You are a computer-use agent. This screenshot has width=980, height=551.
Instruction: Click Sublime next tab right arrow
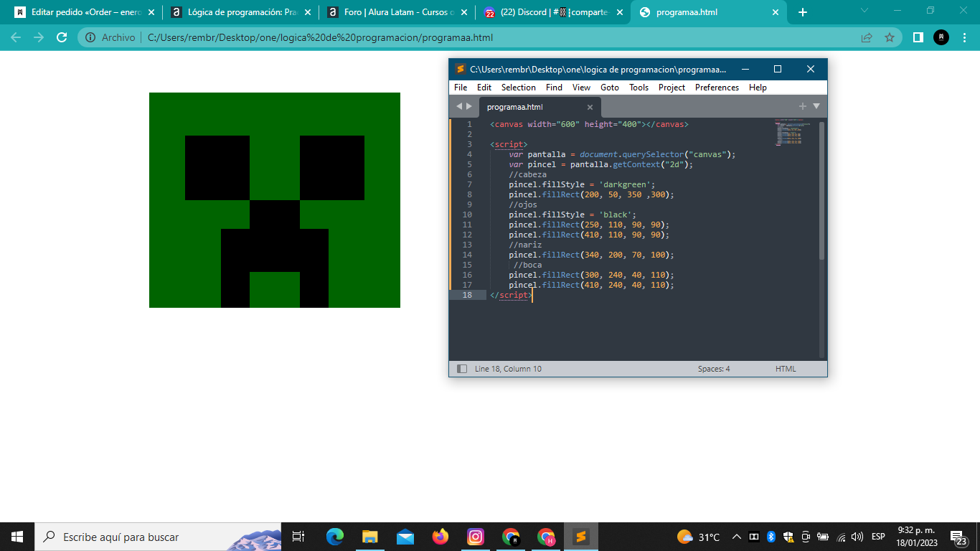pos(469,106)
